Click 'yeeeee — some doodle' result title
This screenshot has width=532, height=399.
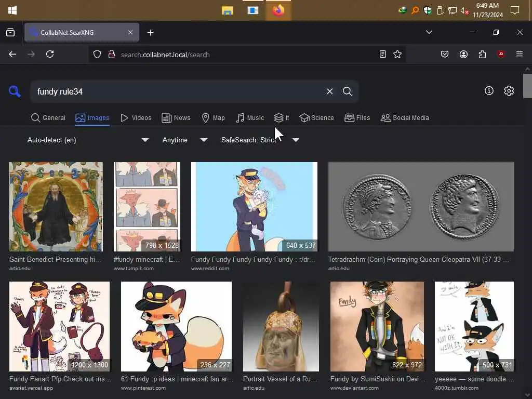[x=474, y=379]
